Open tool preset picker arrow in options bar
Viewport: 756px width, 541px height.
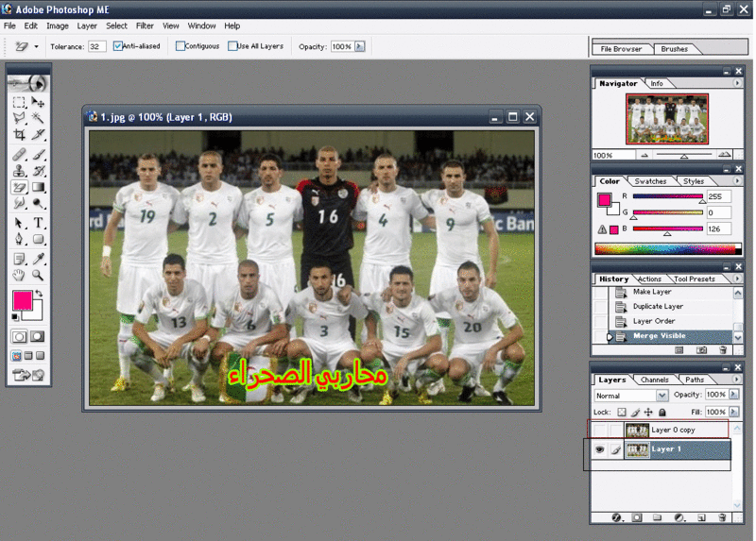pos(36,46)
